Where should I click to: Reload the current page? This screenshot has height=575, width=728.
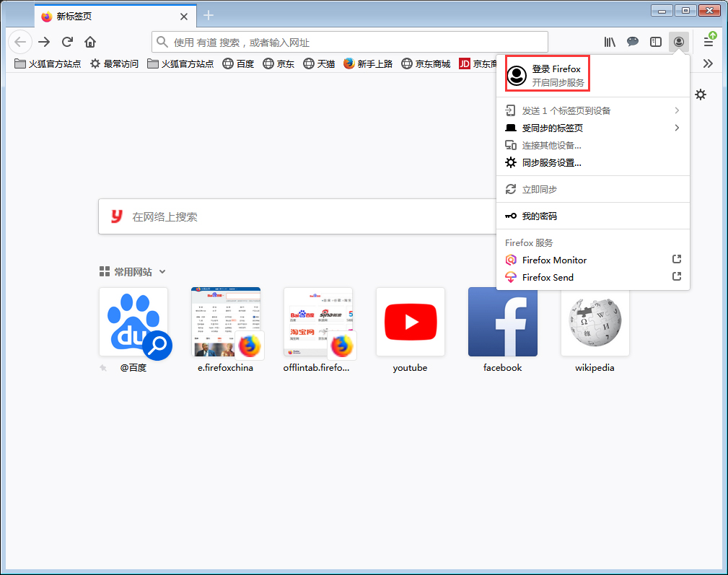[67, 42]
